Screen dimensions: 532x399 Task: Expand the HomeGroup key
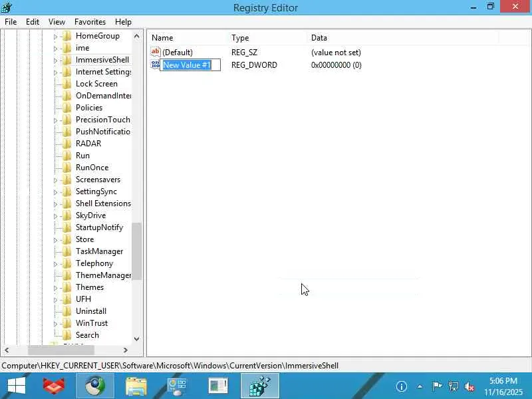(x=55, y=37)
